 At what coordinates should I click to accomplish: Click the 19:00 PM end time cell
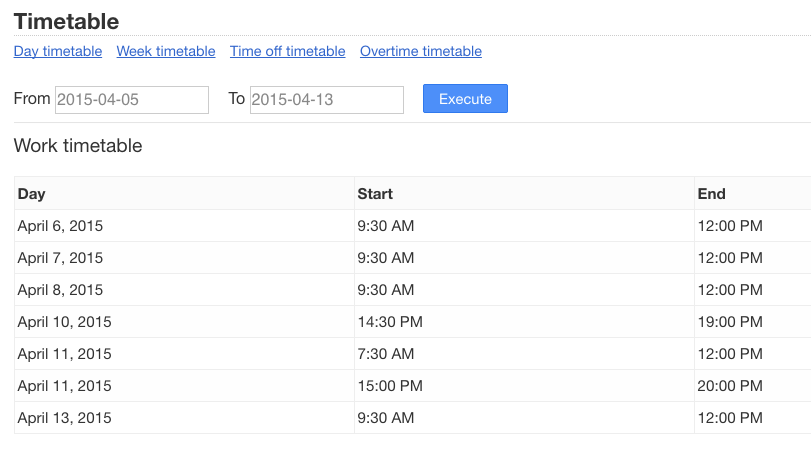coord(730,322)
